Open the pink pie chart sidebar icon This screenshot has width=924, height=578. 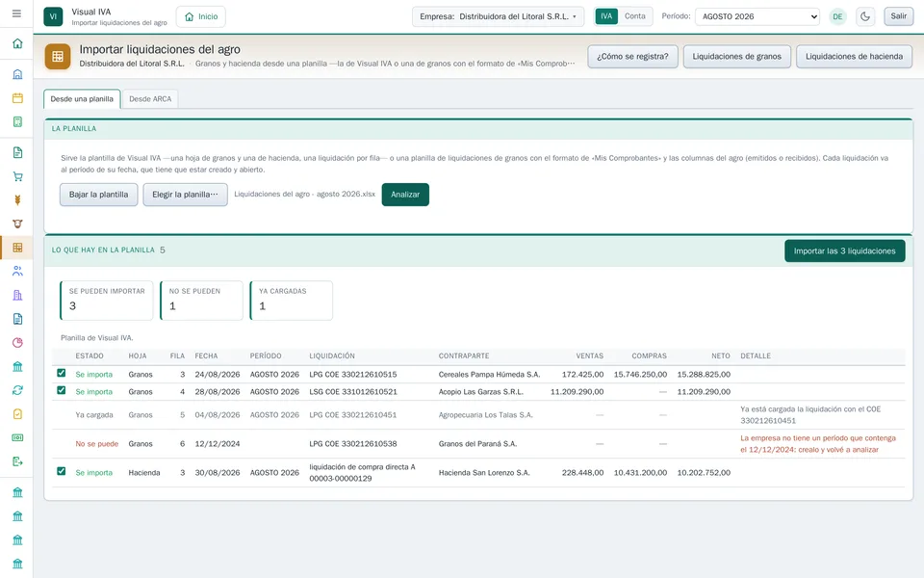(17, 343)
